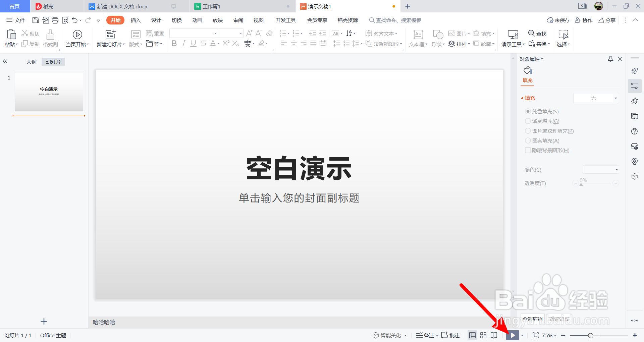This screenshot has height=342, width=644.
Task: Check Hide background graphics (隐藏背景图形)
Action: pyautogui.click(x=528, y=150)
